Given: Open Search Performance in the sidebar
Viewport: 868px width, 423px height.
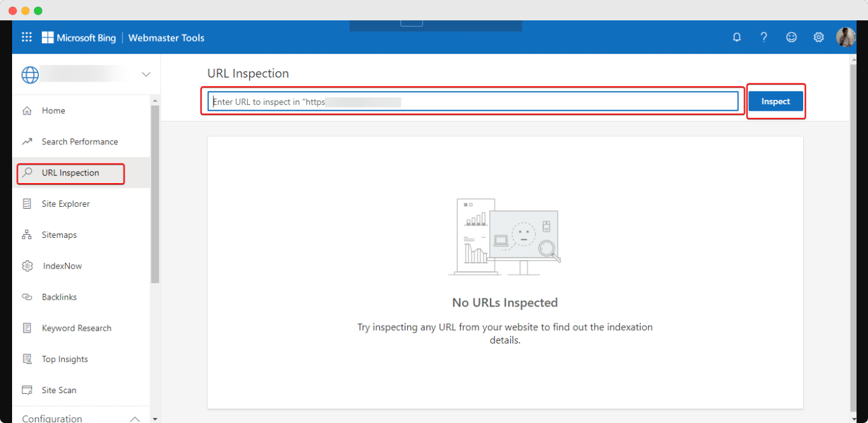Looking at the screenshot, I should click(79, 142).
